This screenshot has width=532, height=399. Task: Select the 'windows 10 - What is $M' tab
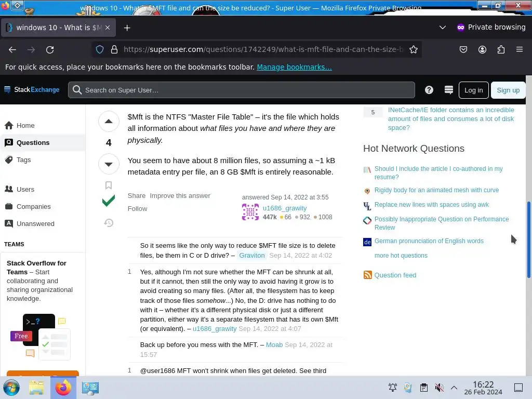tap(58, 28)
